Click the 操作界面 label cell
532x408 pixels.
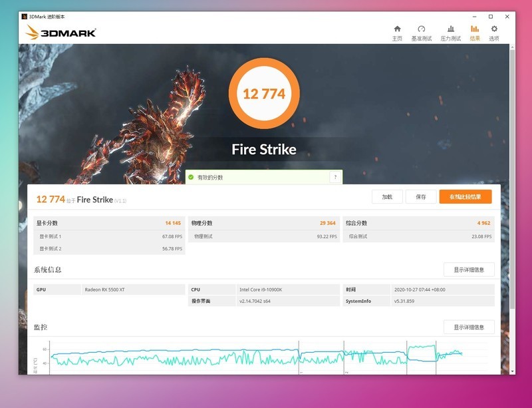pos(211,301)
